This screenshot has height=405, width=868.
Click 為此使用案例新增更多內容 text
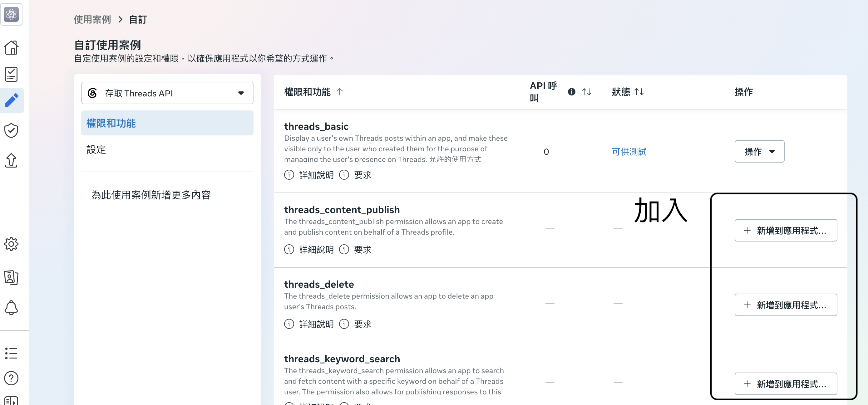(x=151, y=195)
